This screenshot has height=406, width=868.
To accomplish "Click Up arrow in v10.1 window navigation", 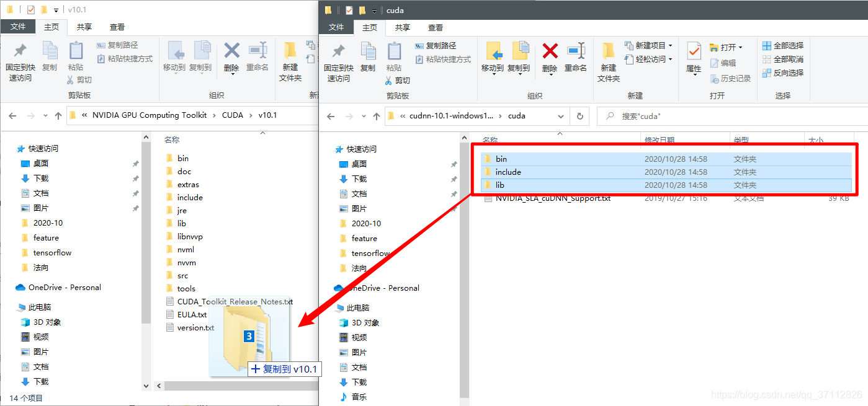I will (x=58, y=115).
